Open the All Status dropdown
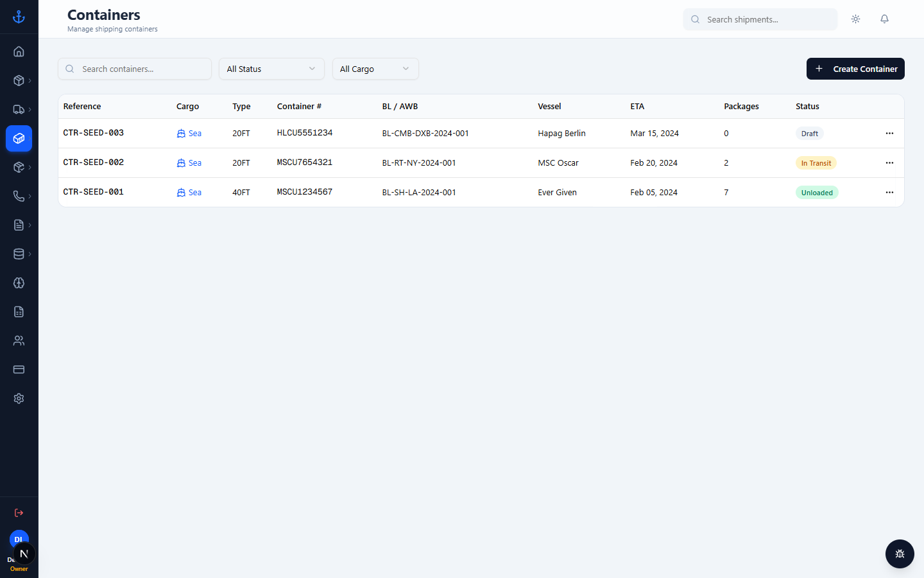 [x=271, y=69]
